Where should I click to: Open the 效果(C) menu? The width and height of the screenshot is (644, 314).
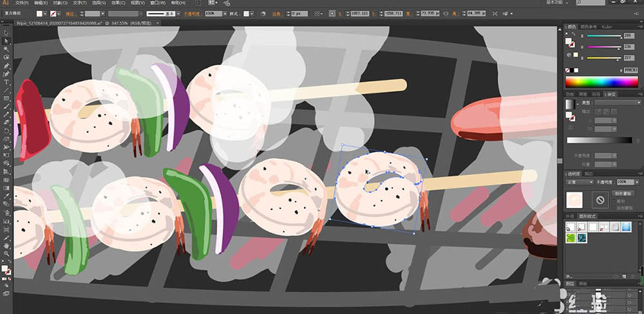[x=118, y=3]
